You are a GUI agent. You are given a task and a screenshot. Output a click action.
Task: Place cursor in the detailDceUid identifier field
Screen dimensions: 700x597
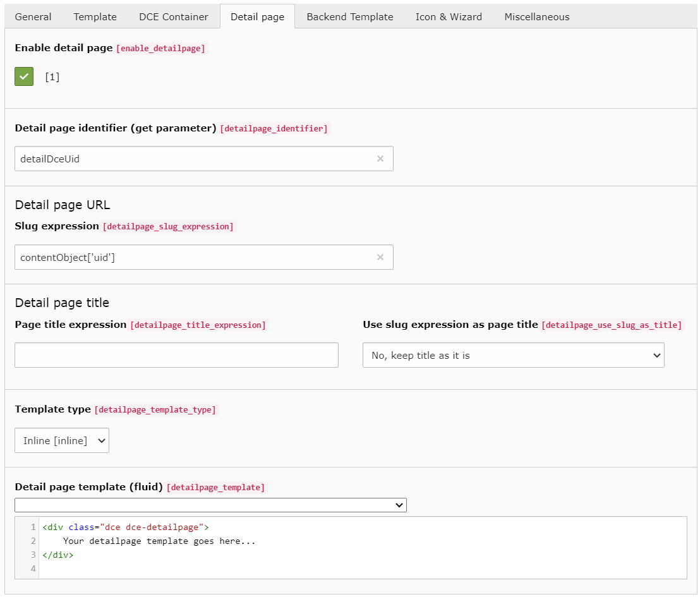190,159
